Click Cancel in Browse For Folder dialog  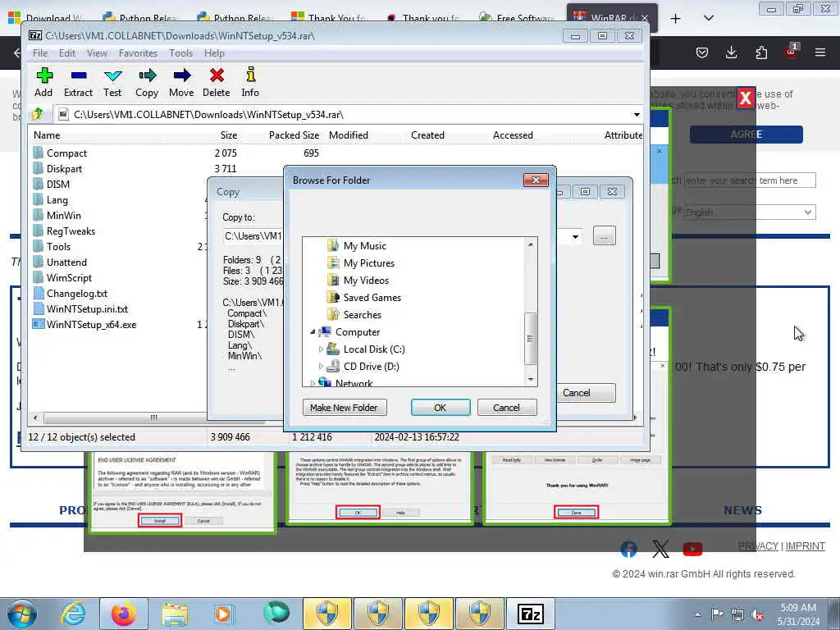tap(506, 408)
